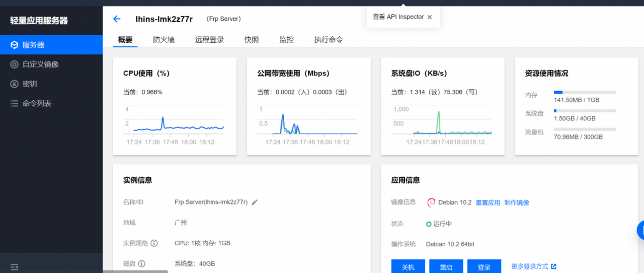Switch to the 执行命令 tab

click(329, 40)
